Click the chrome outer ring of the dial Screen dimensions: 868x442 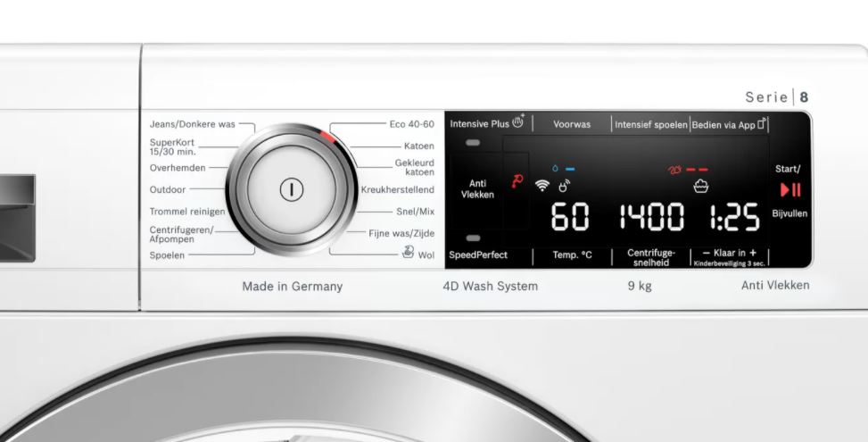coord(236,190)
